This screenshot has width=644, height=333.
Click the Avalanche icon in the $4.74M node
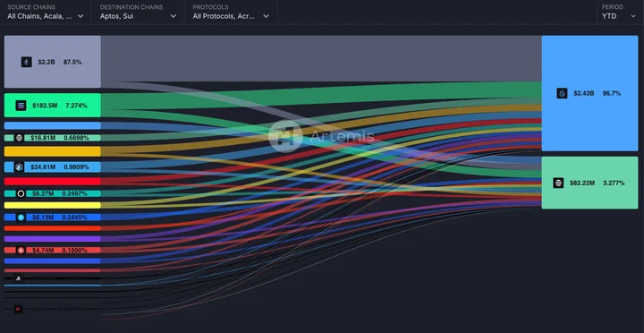[x=21, y=251]
